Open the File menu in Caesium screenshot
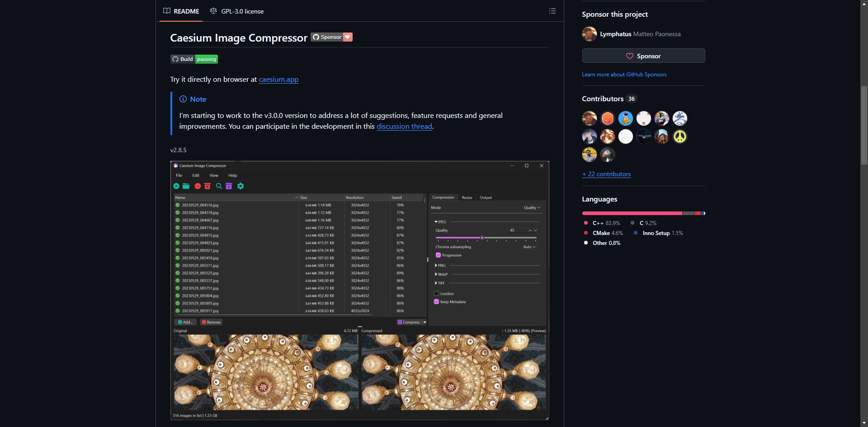Viewport: 868px width, 427px height. [179, 175]
